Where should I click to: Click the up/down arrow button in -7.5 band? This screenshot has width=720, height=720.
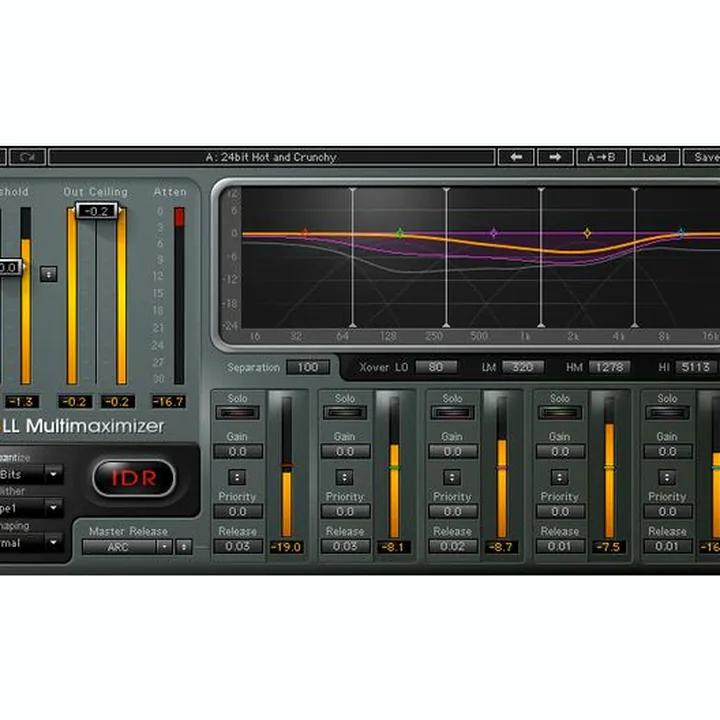[559, 478]
